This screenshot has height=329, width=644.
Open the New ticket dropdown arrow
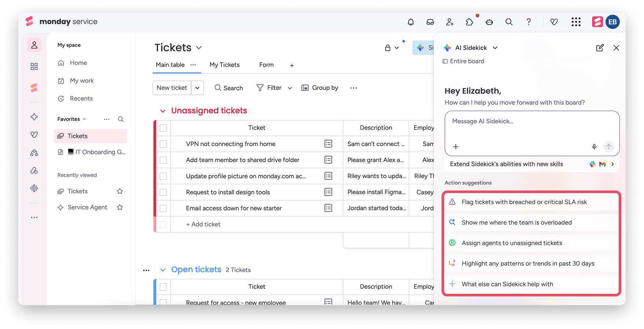(x=197, y=88)
